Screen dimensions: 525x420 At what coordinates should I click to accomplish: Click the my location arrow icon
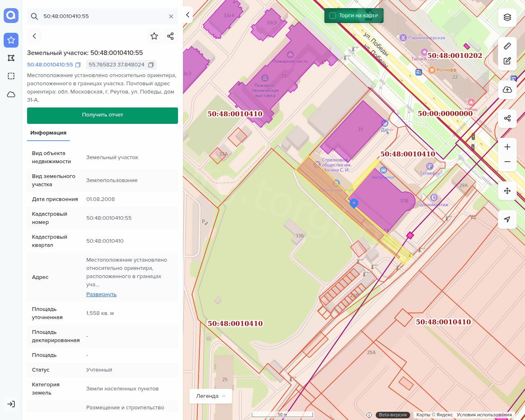[x=507, y=219]
